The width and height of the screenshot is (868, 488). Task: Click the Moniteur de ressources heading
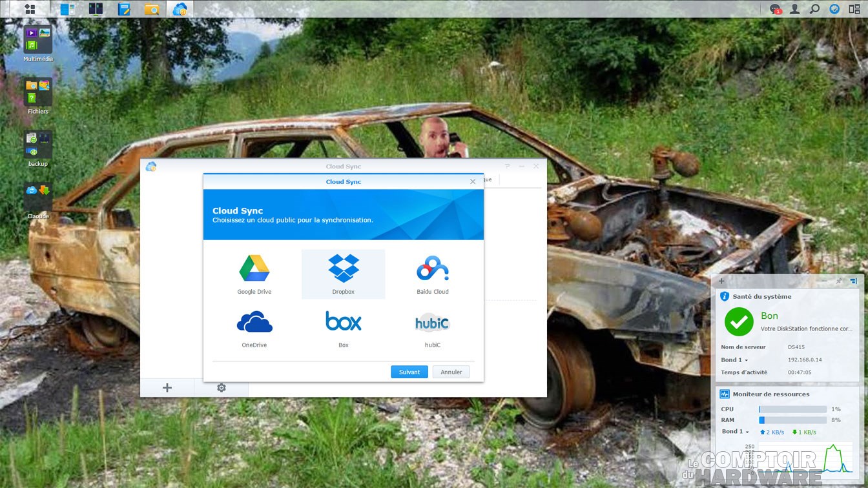pos(770,394)
